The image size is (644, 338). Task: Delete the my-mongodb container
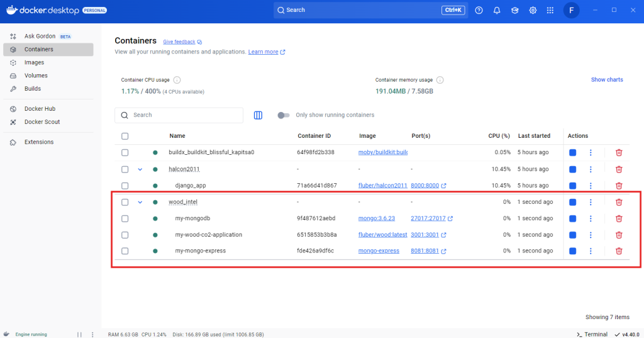(x=619, y=219)
